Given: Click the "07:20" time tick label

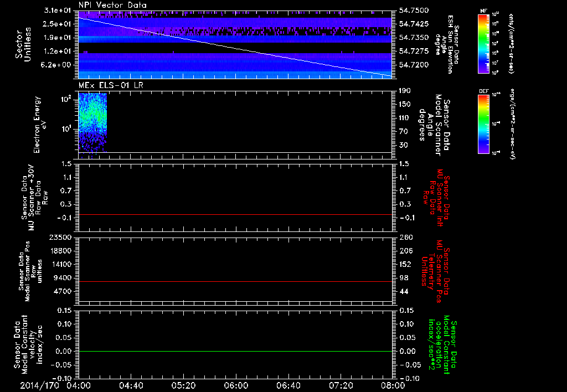Looking at the screenshot, I should [341, 385].
